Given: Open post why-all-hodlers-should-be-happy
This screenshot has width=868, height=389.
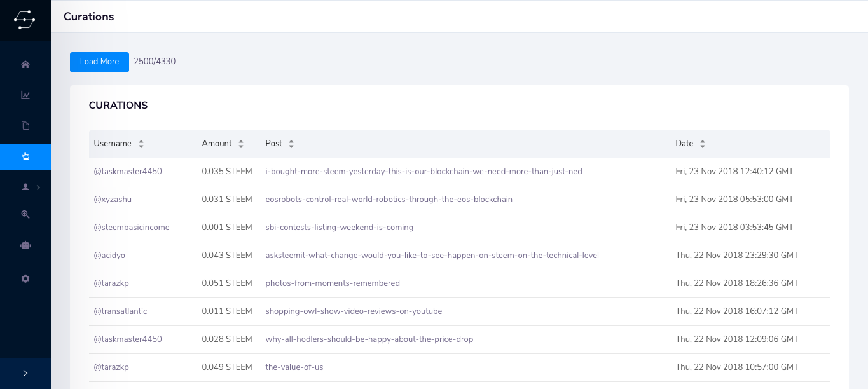Looking at the screenshot, I should click(369, 339).
